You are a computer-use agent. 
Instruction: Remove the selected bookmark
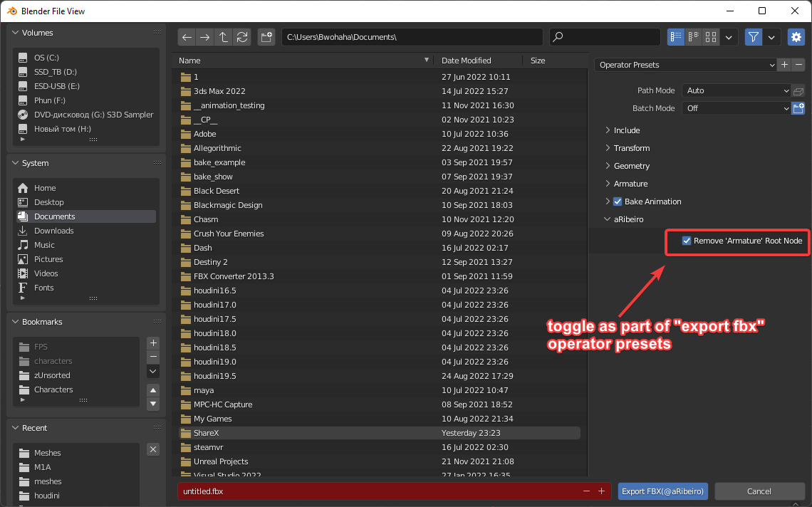[153, 357]
